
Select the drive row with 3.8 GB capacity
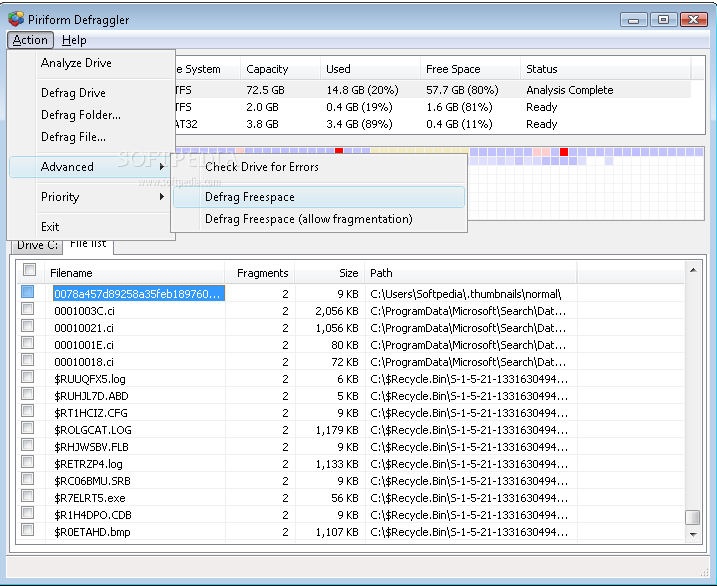433,124
